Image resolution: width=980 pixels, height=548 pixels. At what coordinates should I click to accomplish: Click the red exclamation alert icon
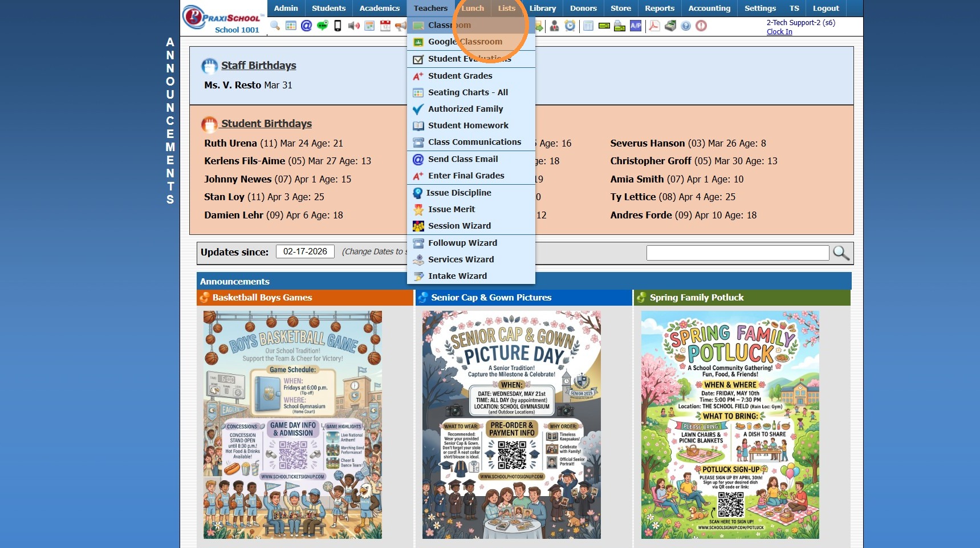tap(701, 26)
